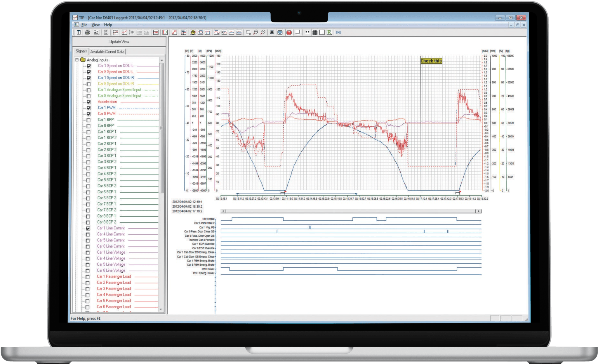Select the Signals tab
Image resolution: width=598 pixels, height=364 pixels.
[81, 51]
